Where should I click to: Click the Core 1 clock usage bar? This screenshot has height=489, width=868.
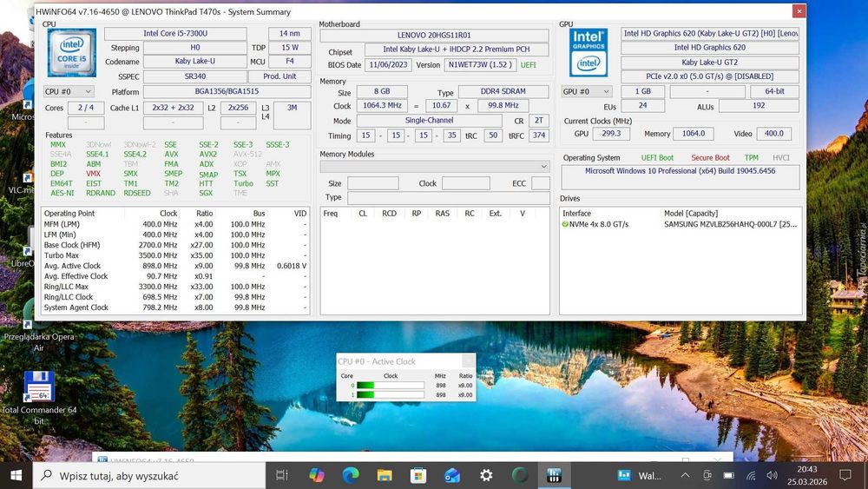tap(391, 395)
